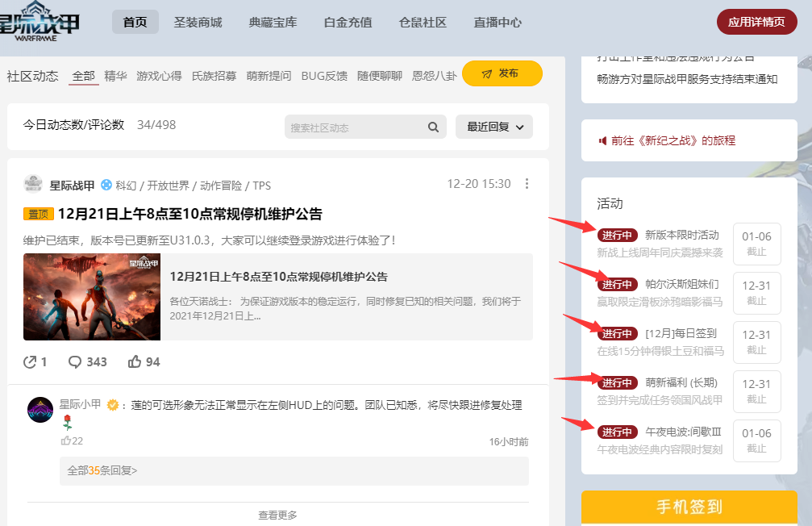Image resolution: width=812 pixels, height=526 pixels.
Task: Click the blue verified badge beside 星际战甲
Action: click(x=106, y=185)
